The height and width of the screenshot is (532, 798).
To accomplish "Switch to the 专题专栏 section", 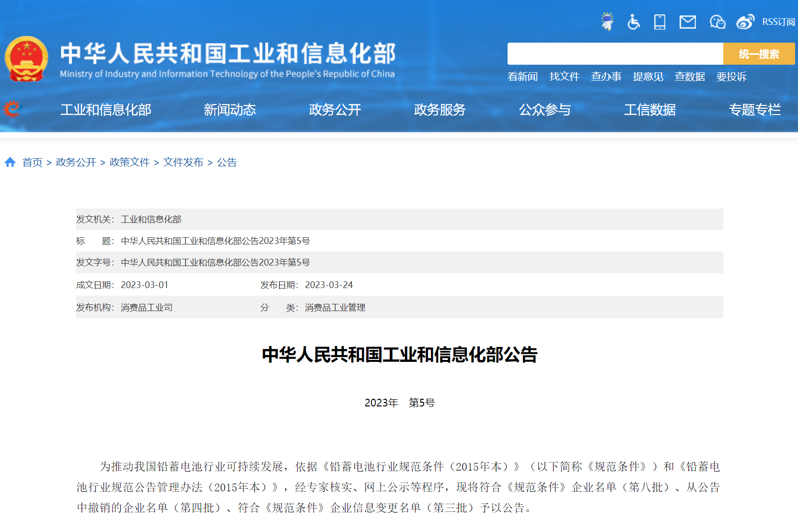I will click(x=755, y=110).
